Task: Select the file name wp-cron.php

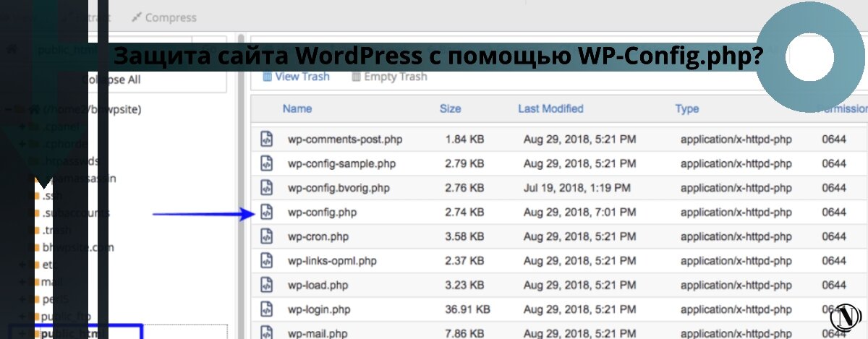Action: [318, 236]
